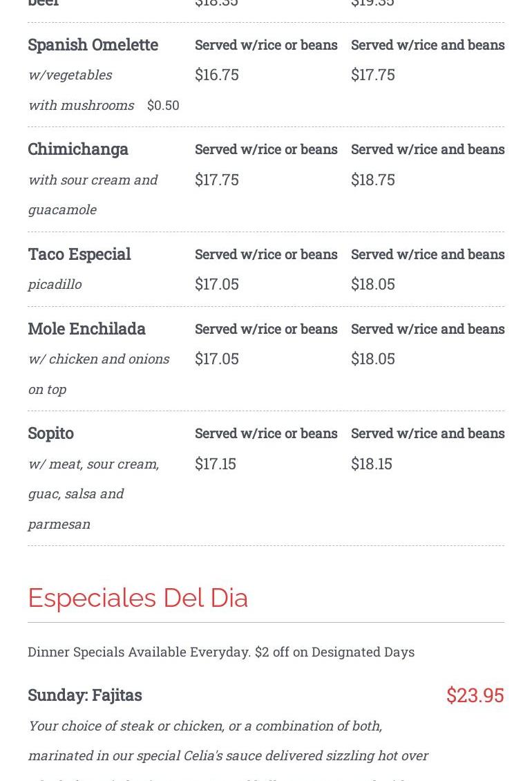Image resolution: width=532 pixels, height=781 pixels.
Task: Click the Sopito item title
Action: (50, 433)
